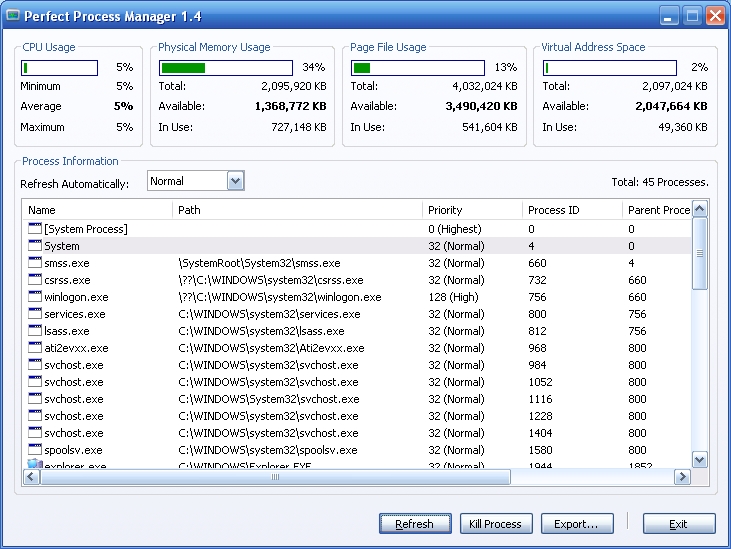Screen dimensions: 731x549
Task: Click the vertical scrollbar thumb
Action: pos(699,254)
